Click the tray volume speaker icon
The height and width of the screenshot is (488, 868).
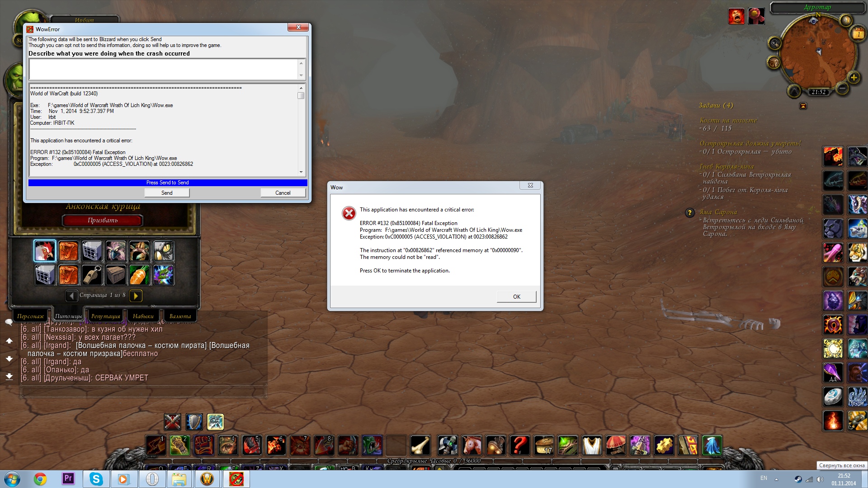820,479
